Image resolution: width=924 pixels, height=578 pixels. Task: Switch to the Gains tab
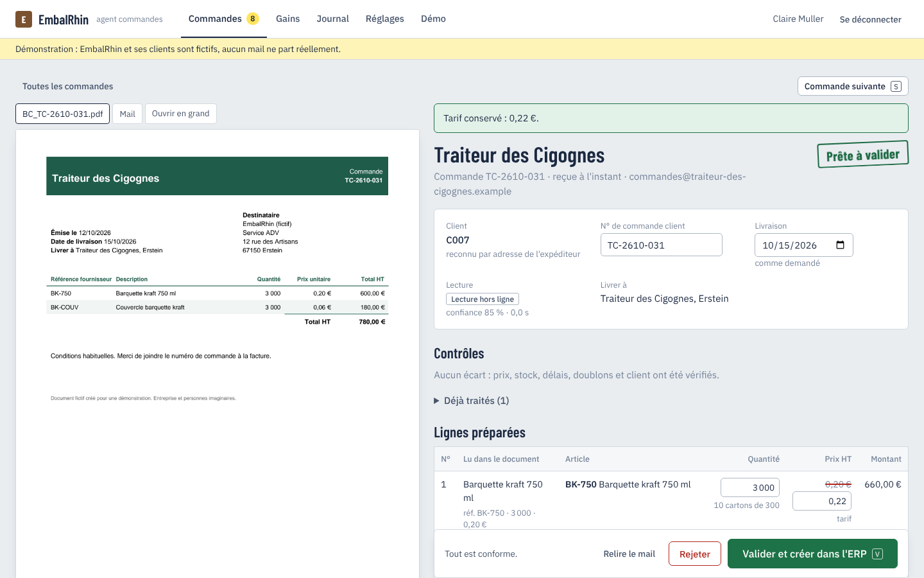[x=287, y=19]
